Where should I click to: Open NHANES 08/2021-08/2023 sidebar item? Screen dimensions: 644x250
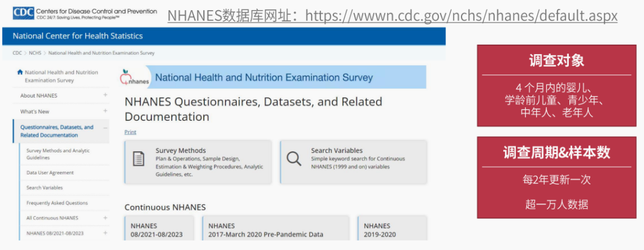[55, 233]
